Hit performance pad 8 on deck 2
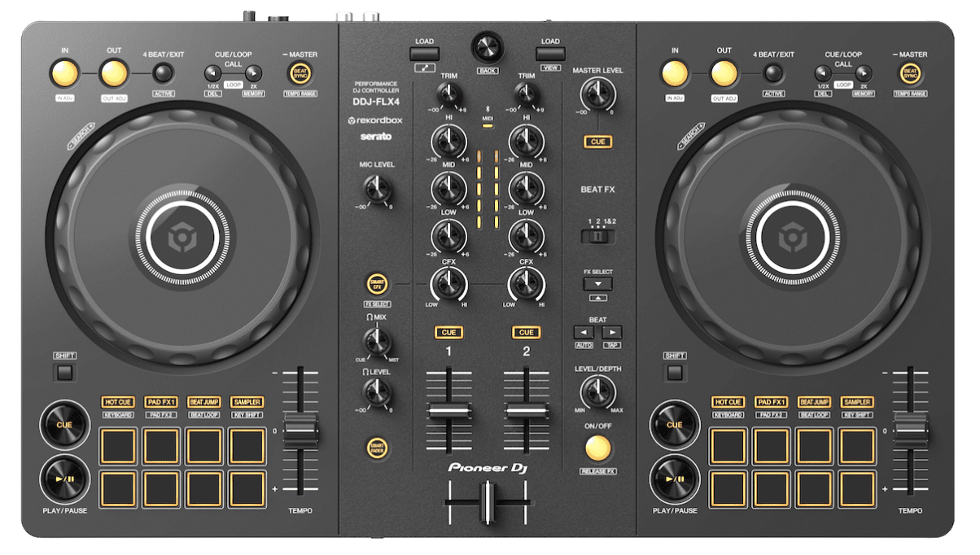 (857, 488)
